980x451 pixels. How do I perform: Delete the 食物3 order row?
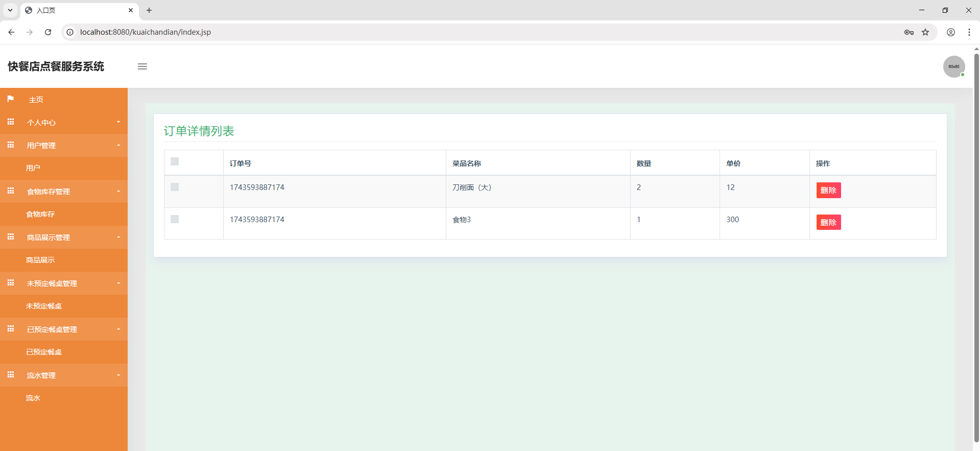pos(828,222)
